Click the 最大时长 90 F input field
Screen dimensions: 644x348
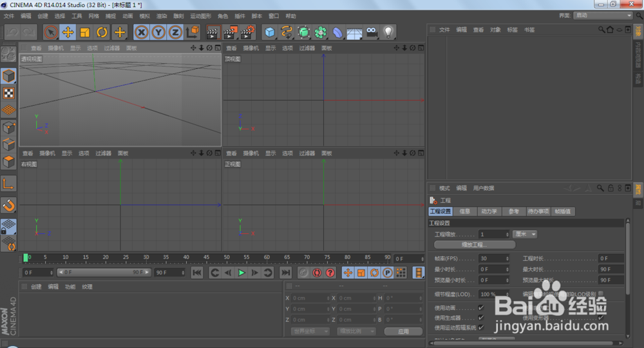(611, 269)
